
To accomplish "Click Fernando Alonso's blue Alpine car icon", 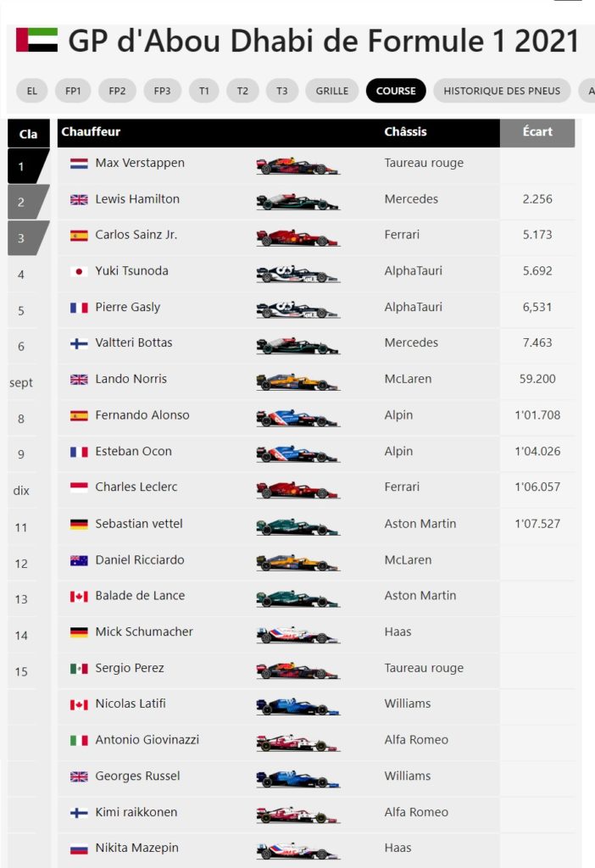I will pyautogui.click(x=297, y=418).
